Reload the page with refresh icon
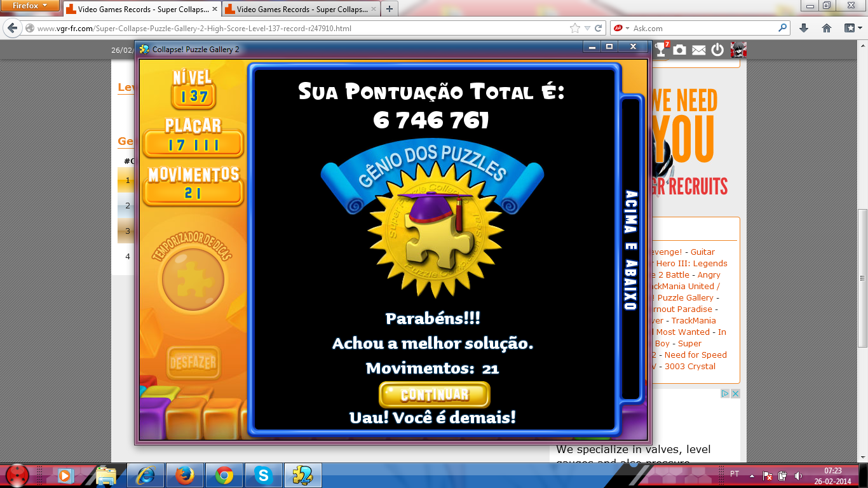The height and width of the screenshot is (488, 868). [598, 28]
